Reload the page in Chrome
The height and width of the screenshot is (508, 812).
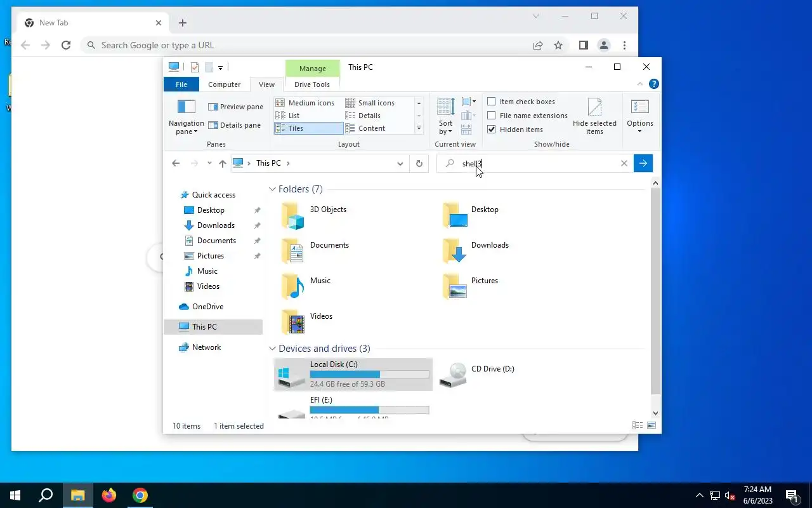66,45
